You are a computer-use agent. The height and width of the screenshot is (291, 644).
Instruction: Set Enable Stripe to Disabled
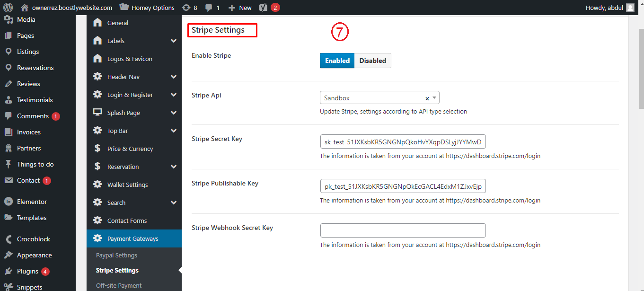click(x=372, y=61)
